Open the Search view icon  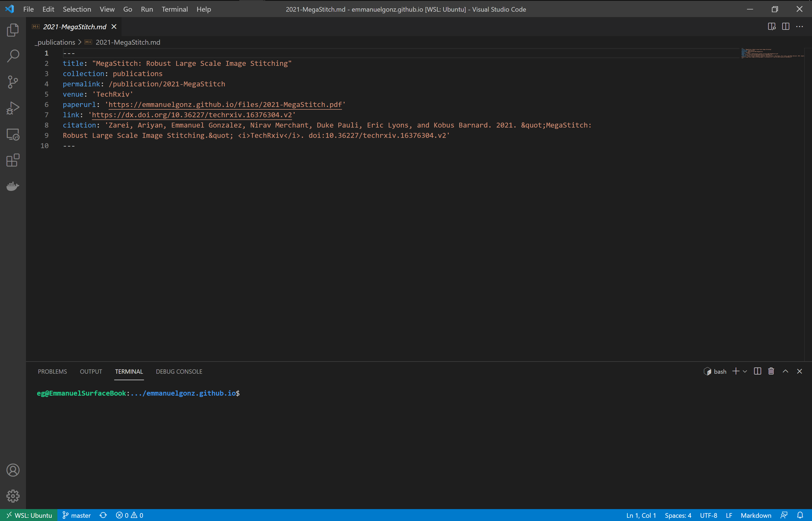13,56
